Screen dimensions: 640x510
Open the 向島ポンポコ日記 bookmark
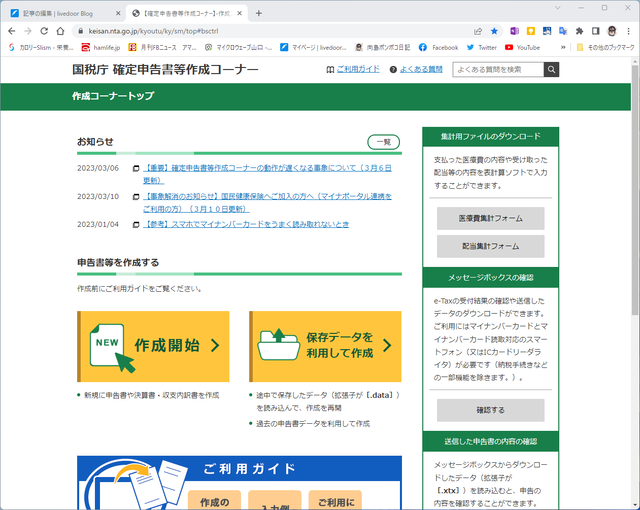tap(382, 48)
